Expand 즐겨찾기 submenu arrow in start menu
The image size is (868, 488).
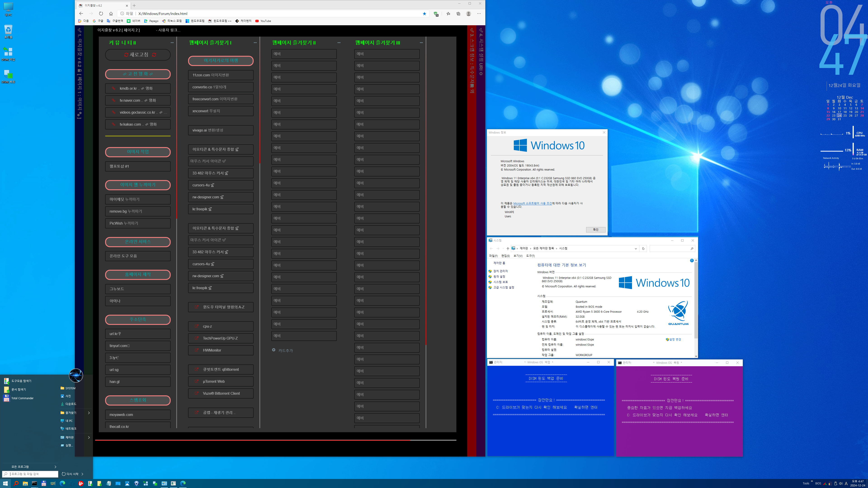coord(89,413)
